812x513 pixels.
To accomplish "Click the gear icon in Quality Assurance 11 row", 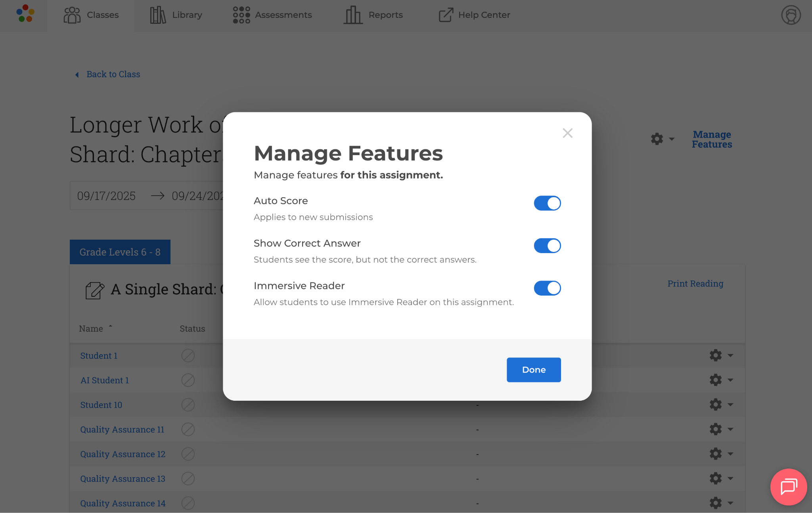I will point(716,429).
